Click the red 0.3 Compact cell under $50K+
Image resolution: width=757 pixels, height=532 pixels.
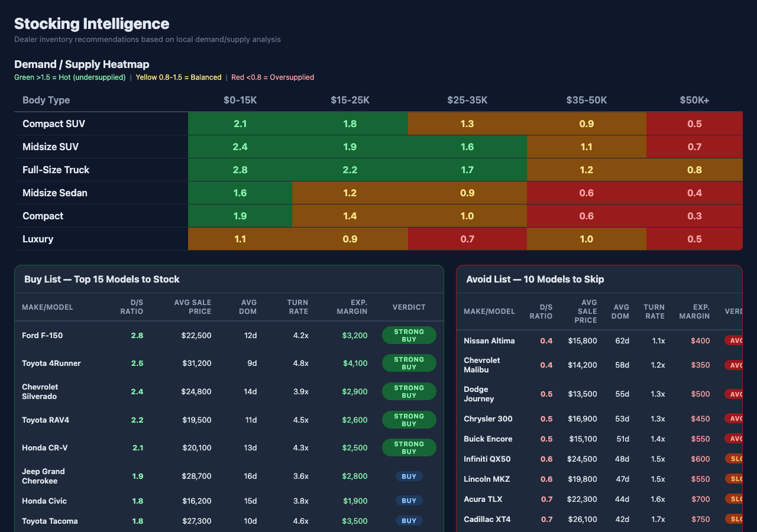pos(694,216)
